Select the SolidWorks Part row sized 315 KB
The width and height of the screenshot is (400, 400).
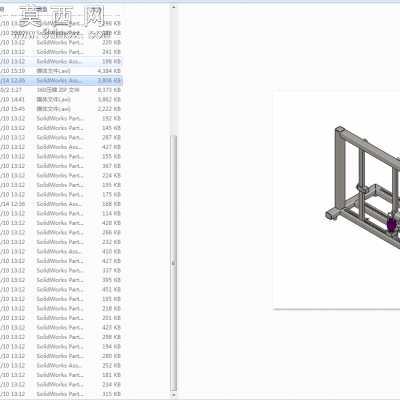[x=61, y=394]
